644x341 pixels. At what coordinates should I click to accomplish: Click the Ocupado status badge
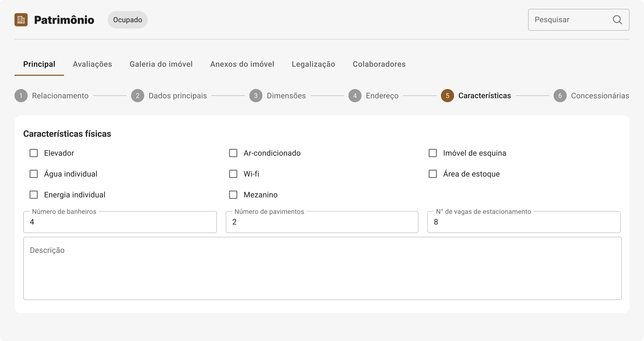coord(127,20)
